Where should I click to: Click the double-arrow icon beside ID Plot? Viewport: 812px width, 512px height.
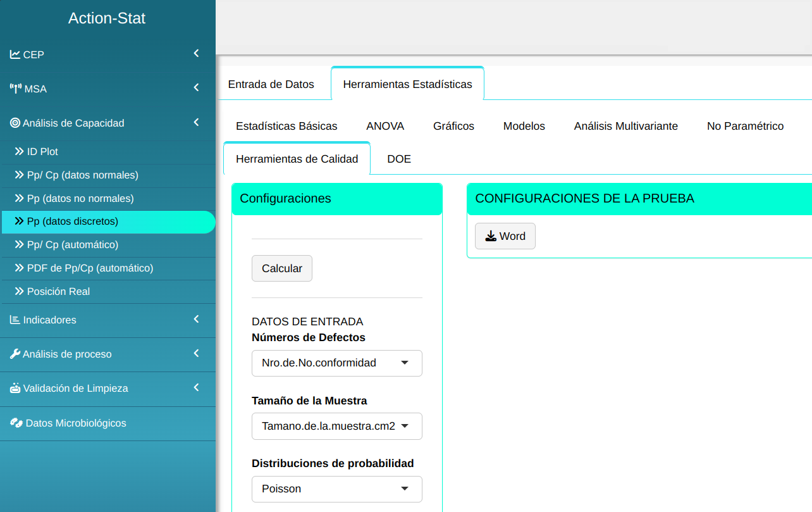click(20, 152)
